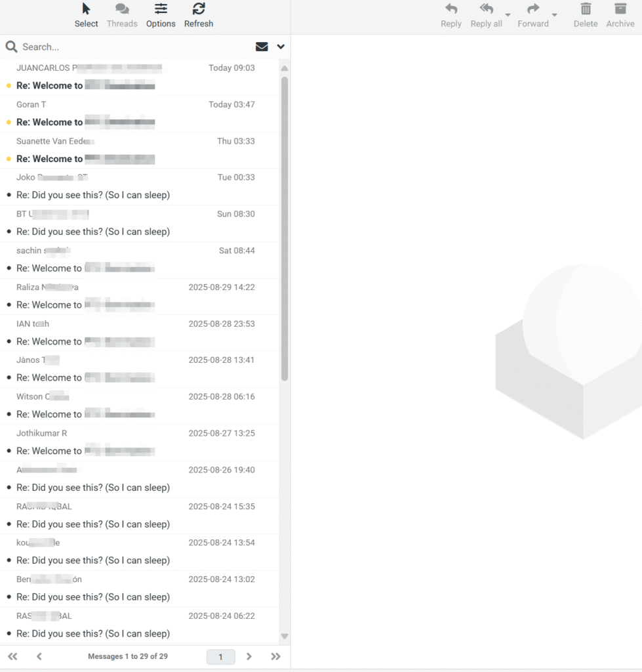
Task: Archive the message using Archive icon
Action: (620, 9)
